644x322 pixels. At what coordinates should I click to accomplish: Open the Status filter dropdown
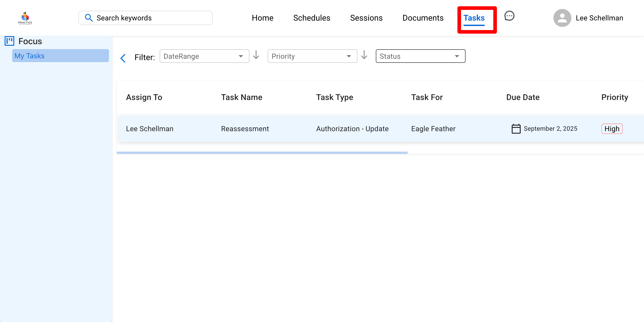[420, 56]
